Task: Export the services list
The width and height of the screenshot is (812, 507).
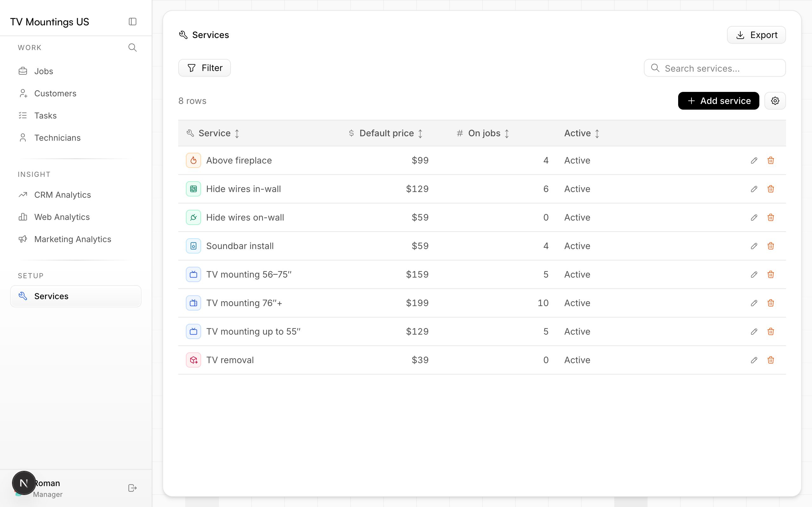Action: click(756, 35)
